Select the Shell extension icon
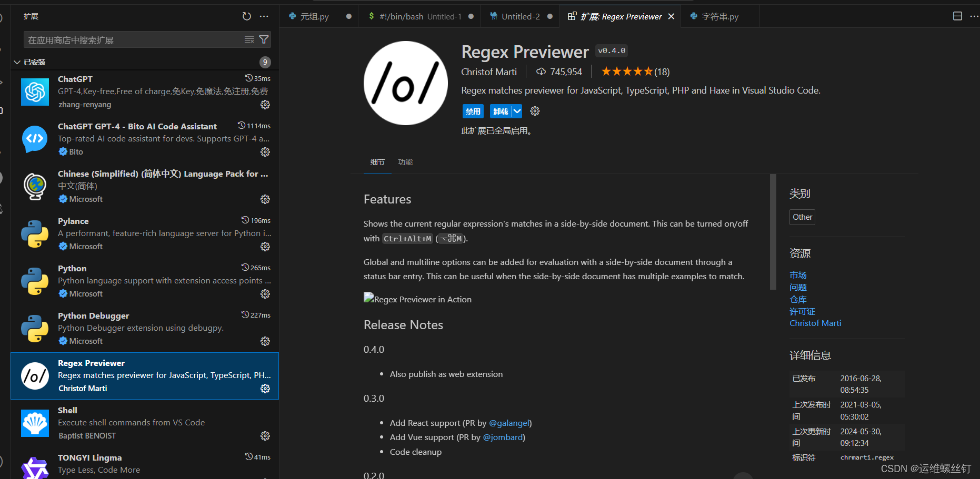Screen dimensions: 980x479 (x=35, y=423)
